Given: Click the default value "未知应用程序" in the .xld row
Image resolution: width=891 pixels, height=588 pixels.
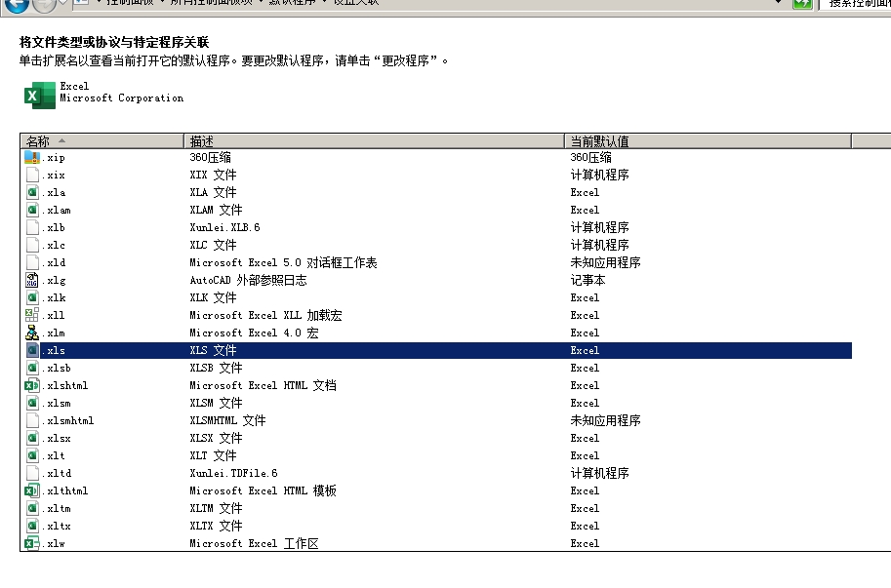Looking at the screenshot, I should click(x=606, y=262).
